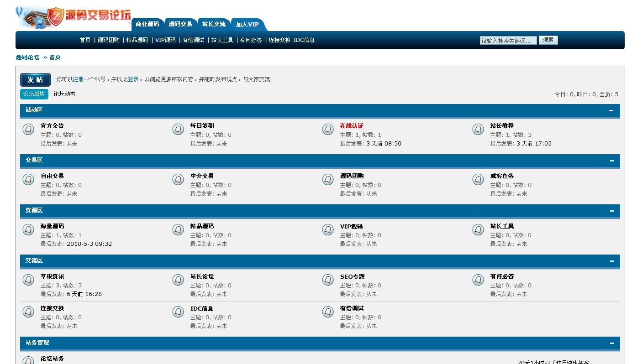632x364 pixels.
Task: Collapse the 交流区 section
Action: pyautogui.click(x=611, y=261)
